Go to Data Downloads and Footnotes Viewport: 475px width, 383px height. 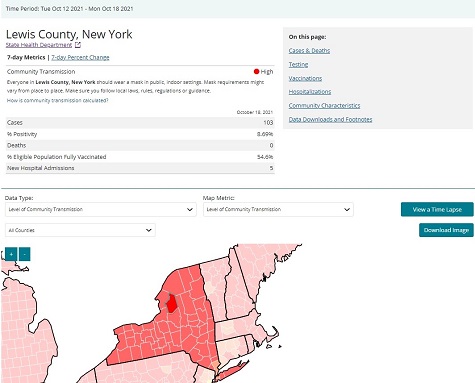pyautogui.click(x=330, y=119)
